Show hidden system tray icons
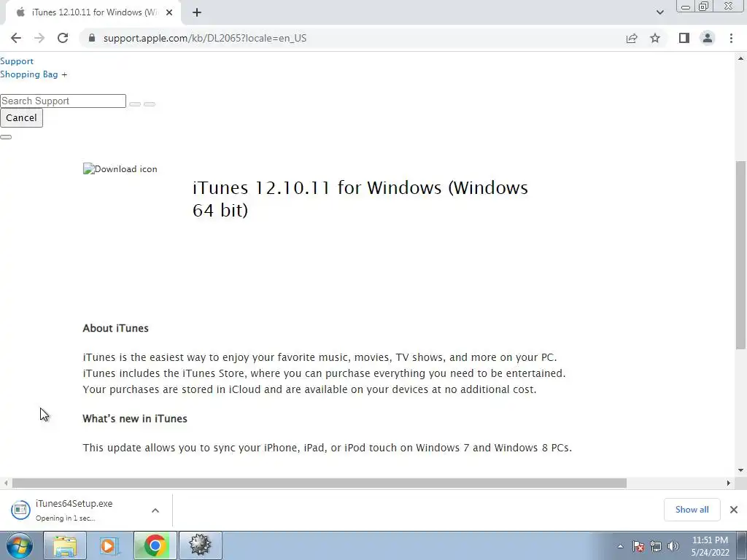 [620, 546]
